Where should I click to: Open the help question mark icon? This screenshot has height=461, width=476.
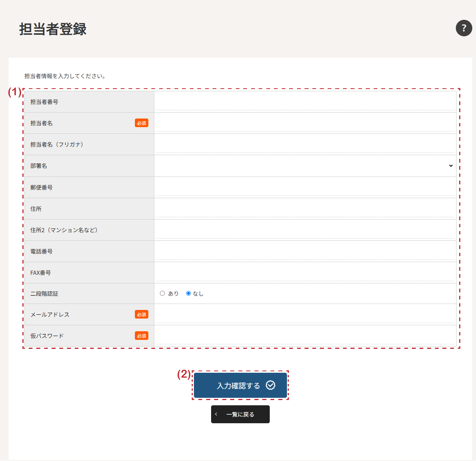(x=464, y=28)
